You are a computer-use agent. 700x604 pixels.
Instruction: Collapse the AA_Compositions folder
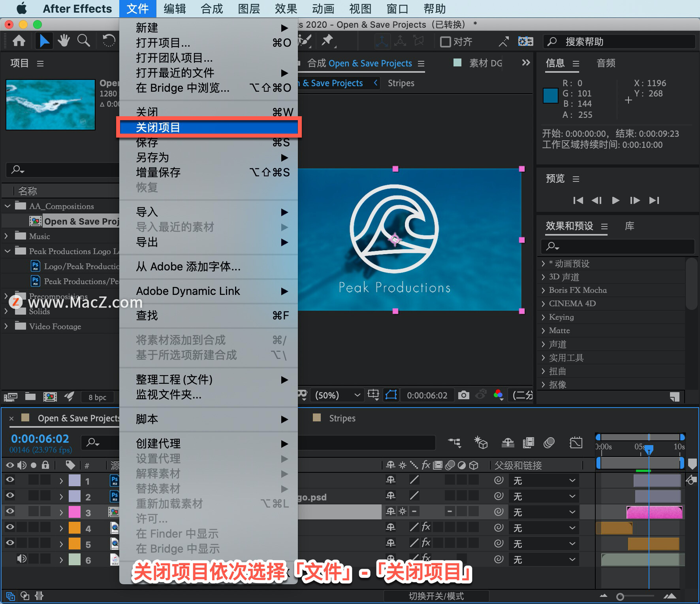8,206
